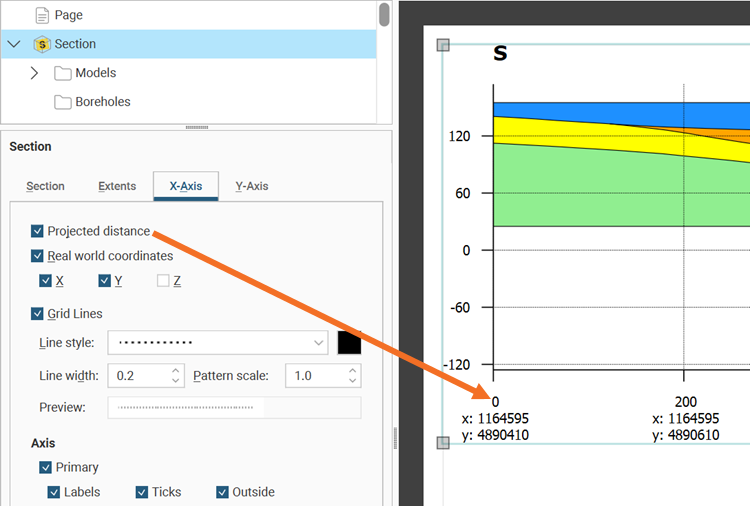Open the black grid line color swatch

click(349, 342)
